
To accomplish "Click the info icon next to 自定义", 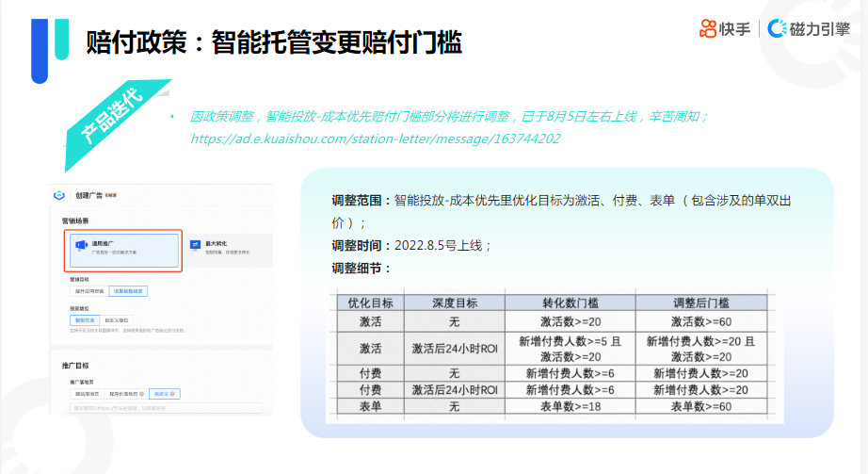I will click(x=172, y=394).
